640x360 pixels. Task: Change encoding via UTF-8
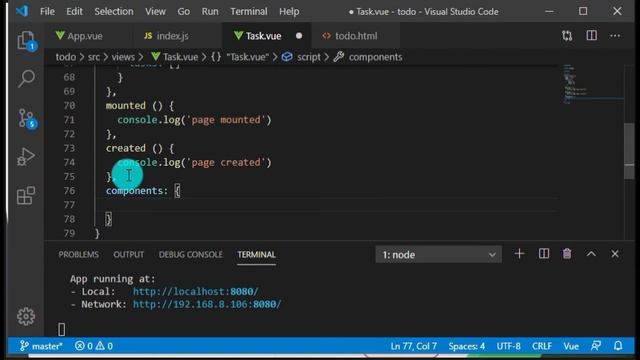508,346
